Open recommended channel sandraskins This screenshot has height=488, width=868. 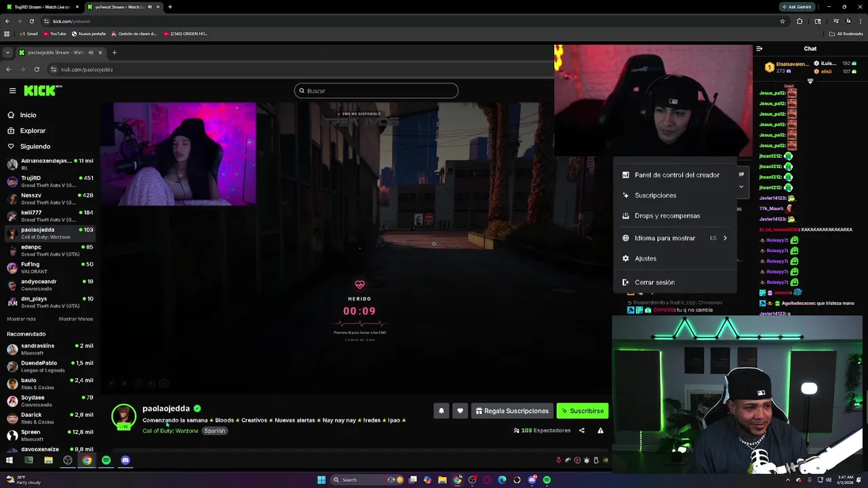50,349
